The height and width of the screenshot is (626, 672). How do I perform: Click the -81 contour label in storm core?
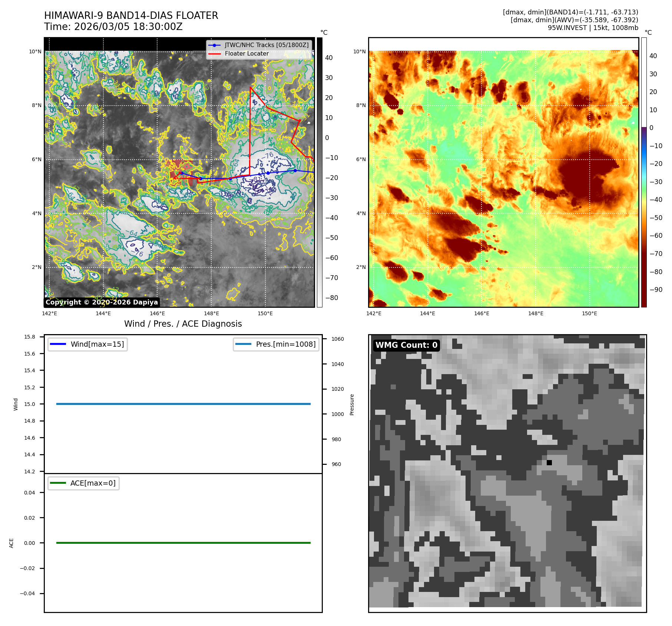coord(256,180)
